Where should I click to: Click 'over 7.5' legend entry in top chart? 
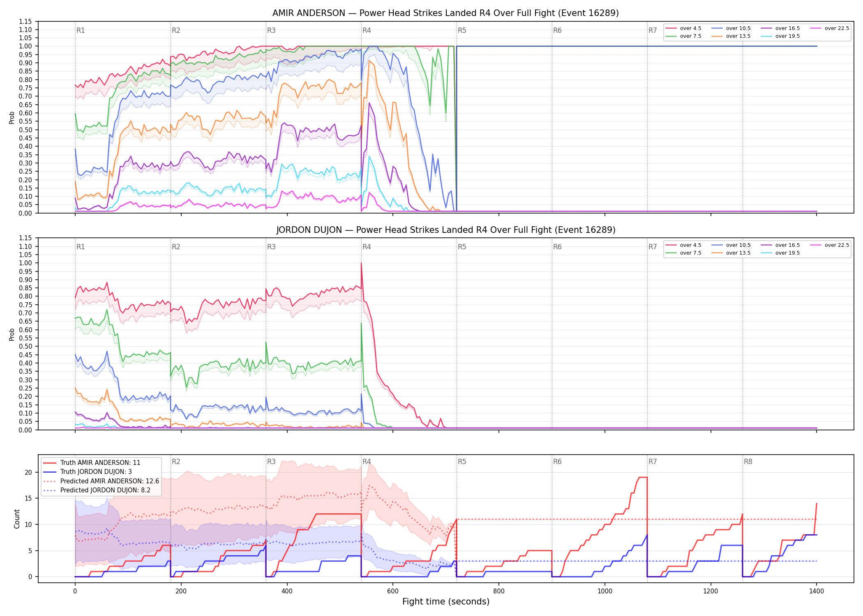tap(683, 36)
